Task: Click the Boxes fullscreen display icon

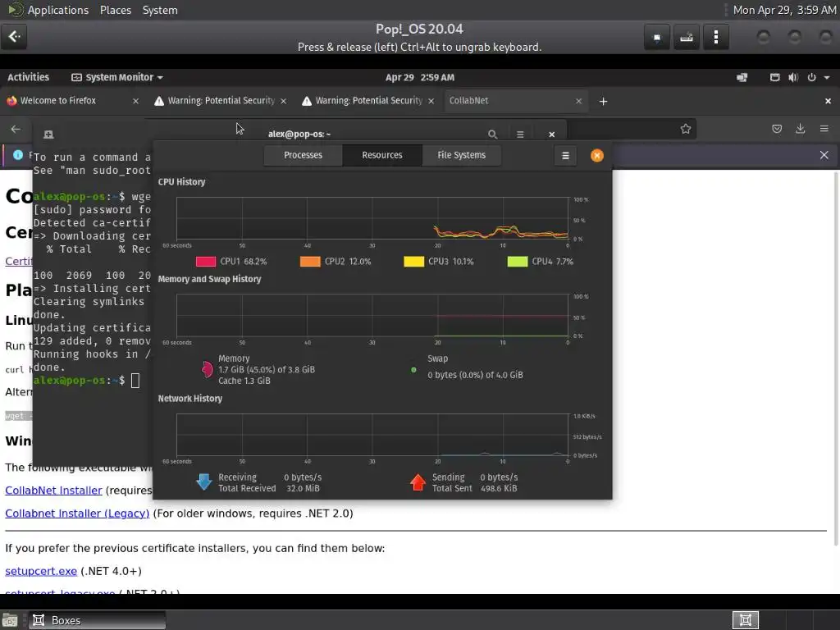Action: [x=657, y=37]
